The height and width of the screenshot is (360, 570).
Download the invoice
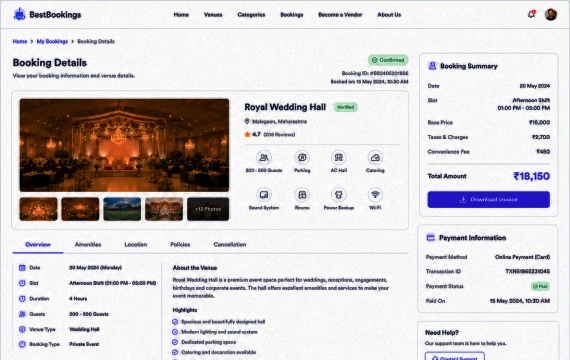click(489, 200)
